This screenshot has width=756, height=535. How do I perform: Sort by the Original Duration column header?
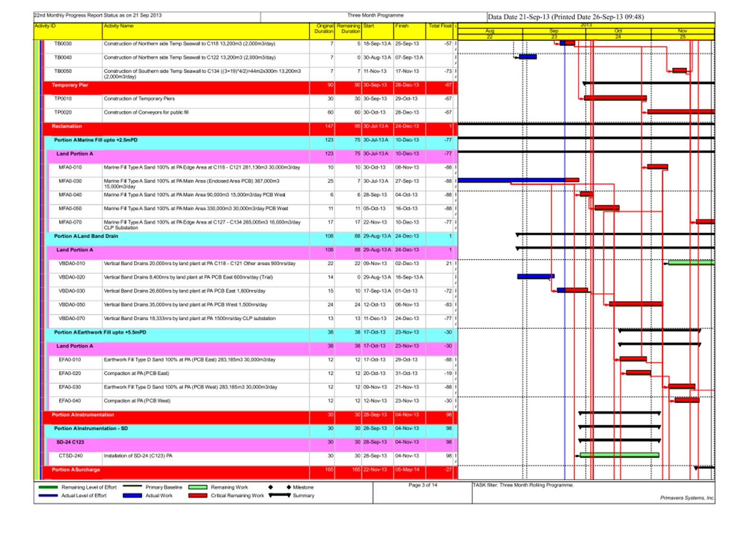pos(322,31)
